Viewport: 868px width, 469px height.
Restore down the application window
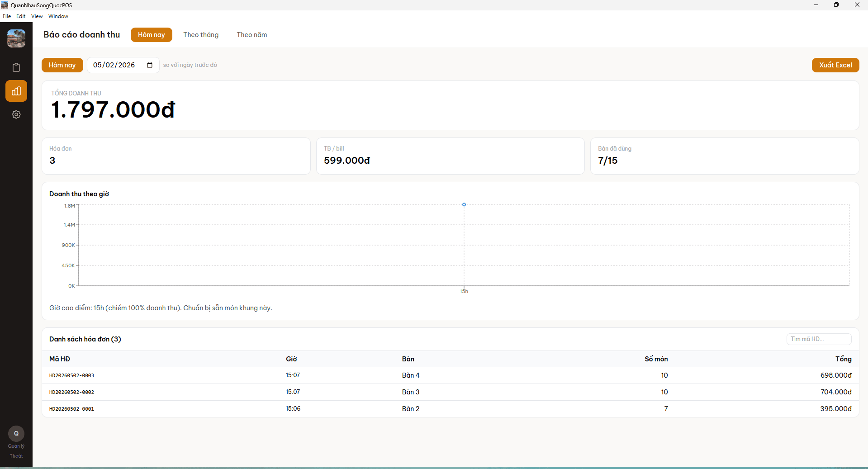[x=836, y=5]
